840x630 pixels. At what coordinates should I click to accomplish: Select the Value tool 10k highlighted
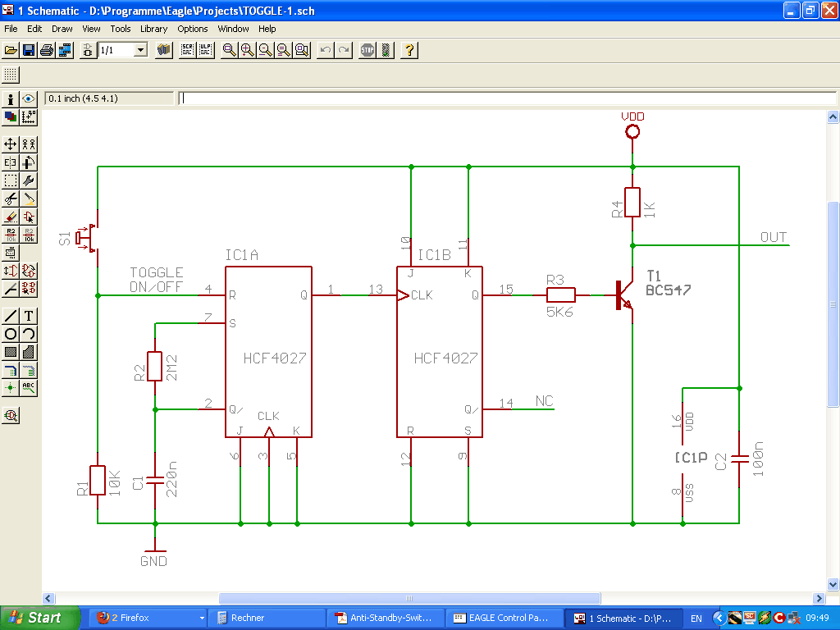click(29, 235)
